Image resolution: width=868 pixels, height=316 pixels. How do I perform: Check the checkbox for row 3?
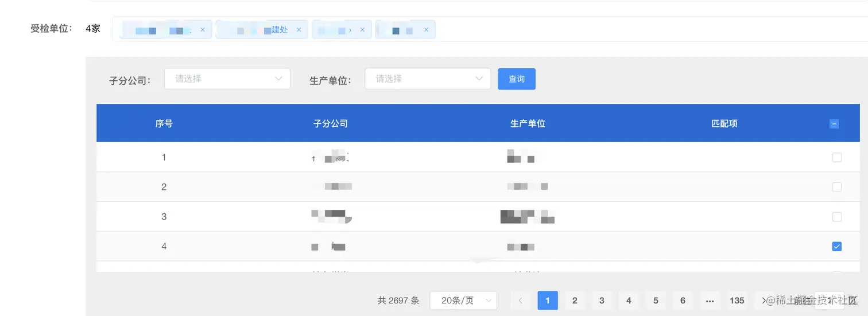(836, 217)
